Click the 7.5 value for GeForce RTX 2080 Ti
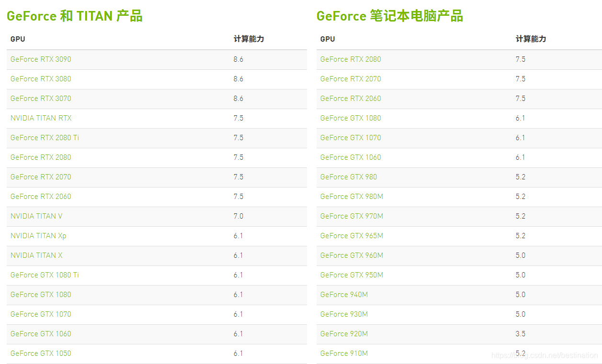 click(x=239, y=138)
